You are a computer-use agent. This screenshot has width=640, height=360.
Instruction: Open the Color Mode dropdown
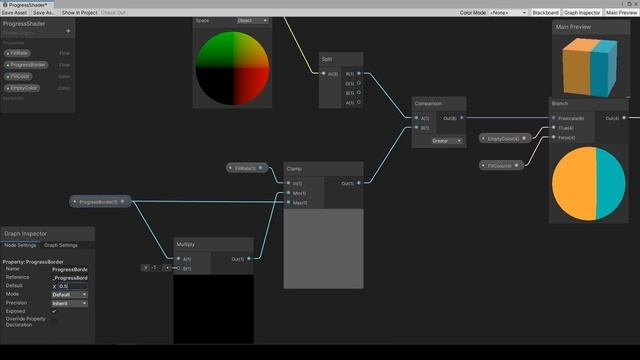[508, 13]
